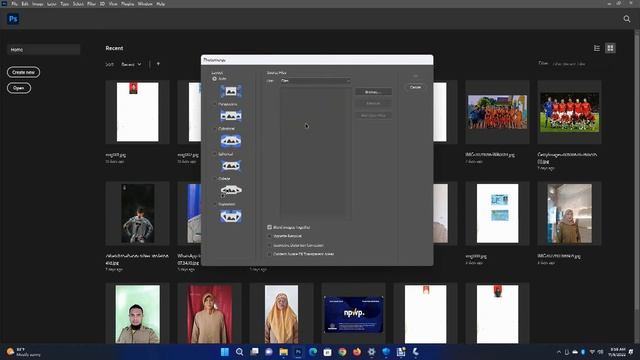
Task: Click the Spherical layout preview icon
Action: pyautogui.click(x=231, y=166)
